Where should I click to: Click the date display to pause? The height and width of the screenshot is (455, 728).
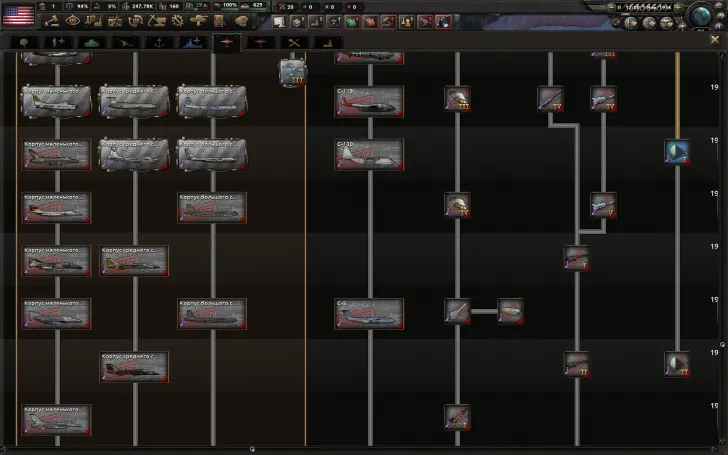coord(645,7)
